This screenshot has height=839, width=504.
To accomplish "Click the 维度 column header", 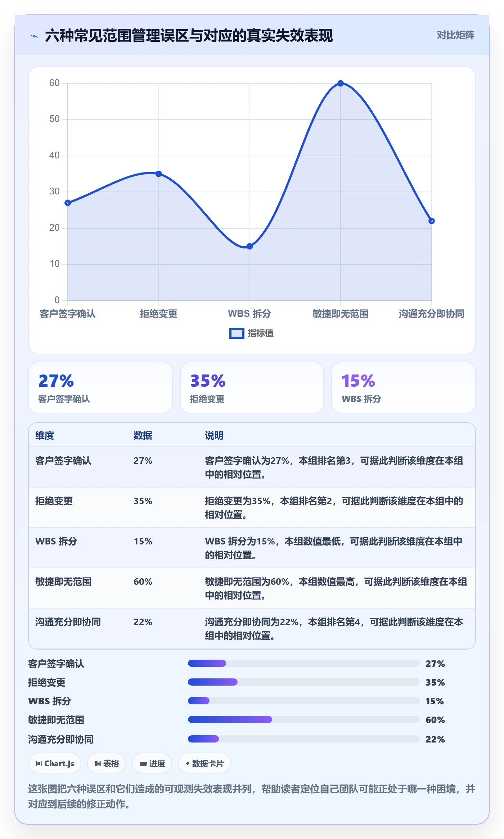I will (45, 435).
